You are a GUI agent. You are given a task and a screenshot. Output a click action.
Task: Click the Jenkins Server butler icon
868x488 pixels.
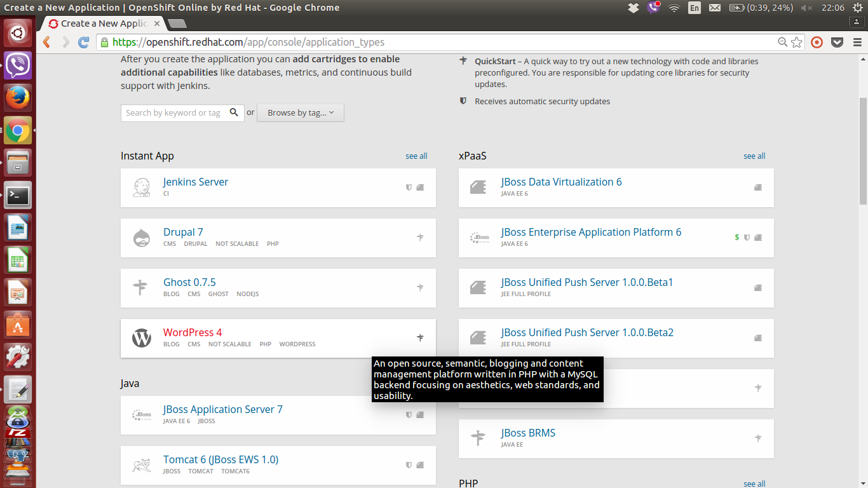tap(142, 187)
